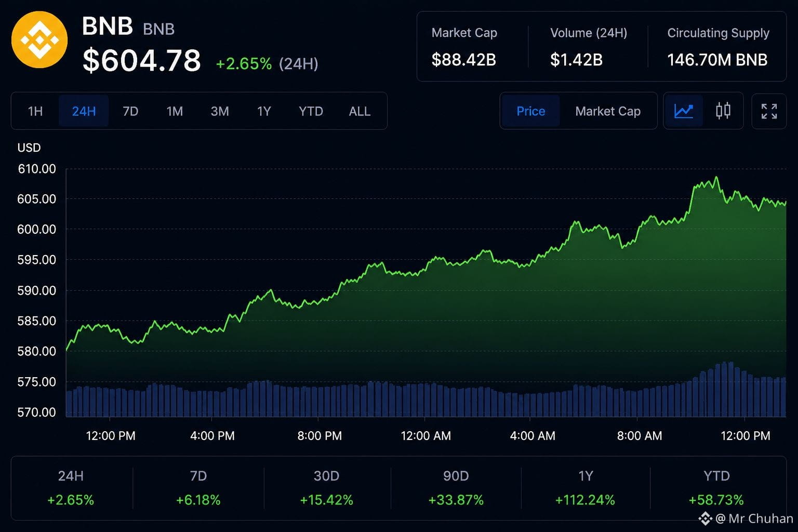798x532 pixels.
Task: Click the Volume (24H) label
Action: coord(589,33)
